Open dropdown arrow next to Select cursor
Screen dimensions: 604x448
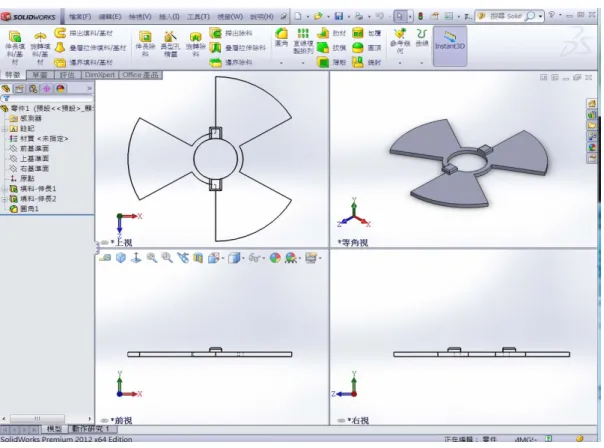[410, 17]
